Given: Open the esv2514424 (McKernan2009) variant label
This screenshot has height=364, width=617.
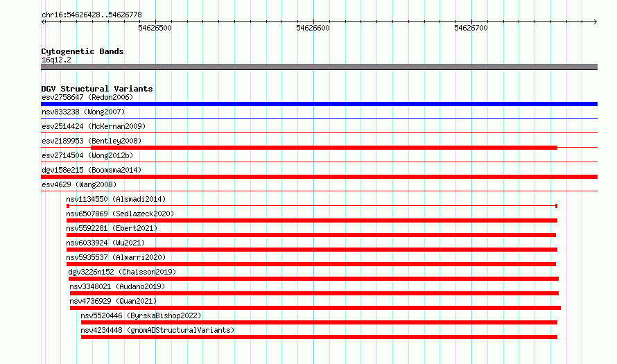Looking at the screenshot, I should [x=94, y=126].
